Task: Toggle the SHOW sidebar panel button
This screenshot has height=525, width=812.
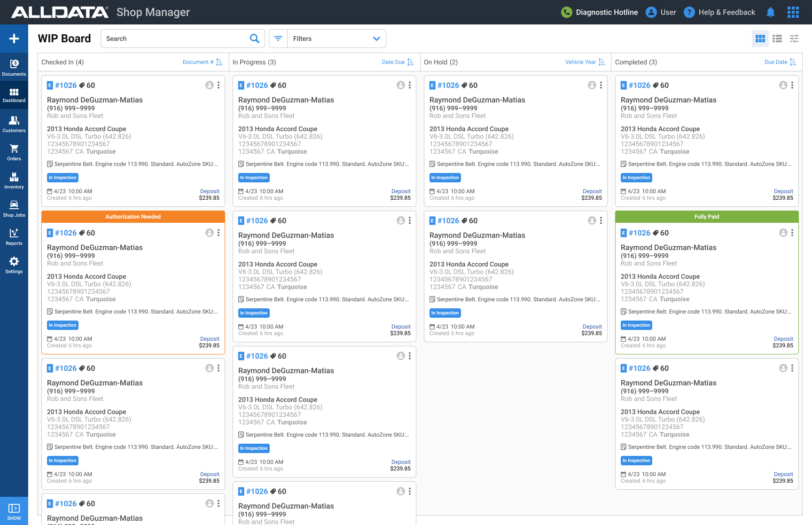Action: click(14, 511)
